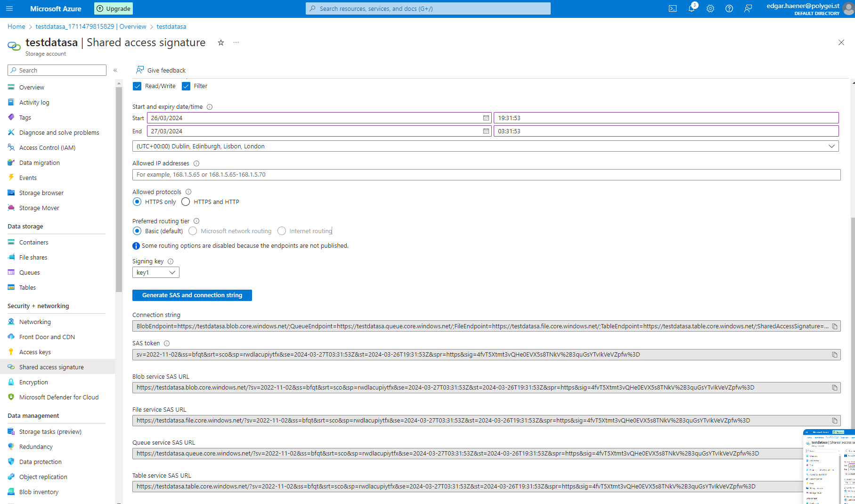Select Basic (default) routing tier

point(137,231)
